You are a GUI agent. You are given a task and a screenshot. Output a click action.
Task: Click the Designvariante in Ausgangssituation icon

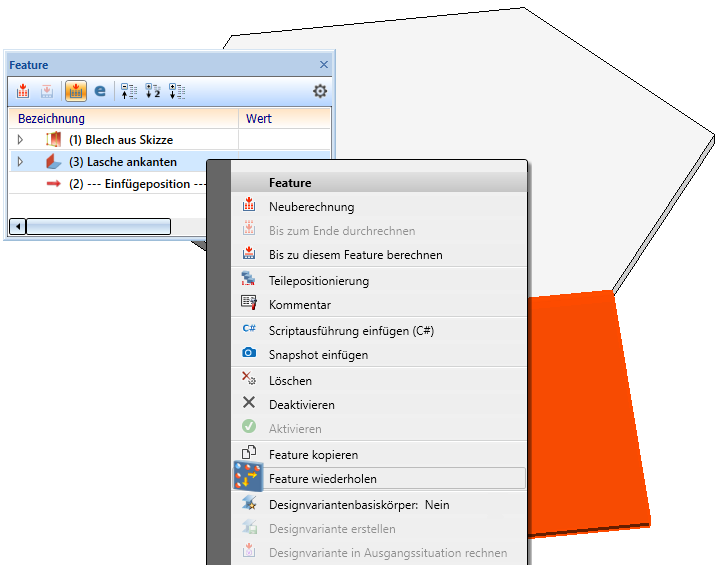tap(249, 550)
